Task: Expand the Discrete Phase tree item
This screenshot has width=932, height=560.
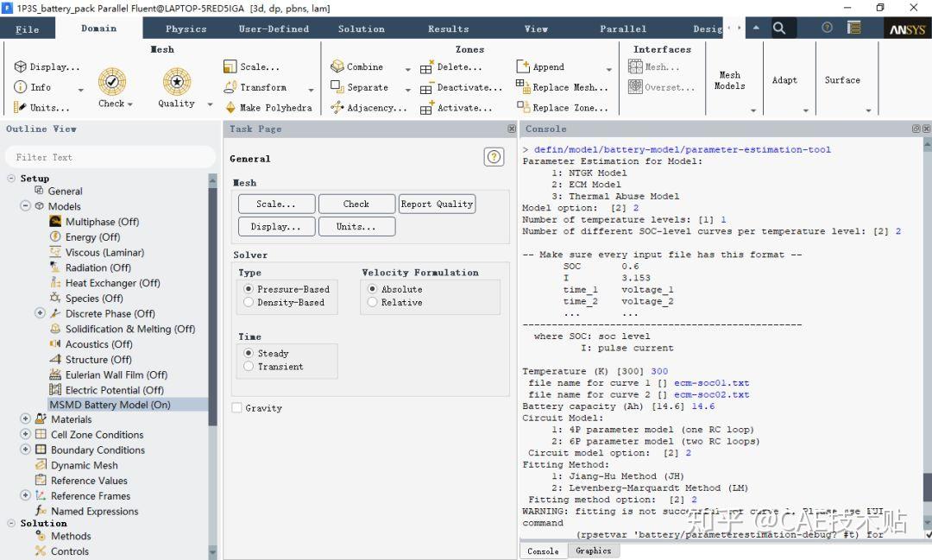Action: tap(40, 313)
